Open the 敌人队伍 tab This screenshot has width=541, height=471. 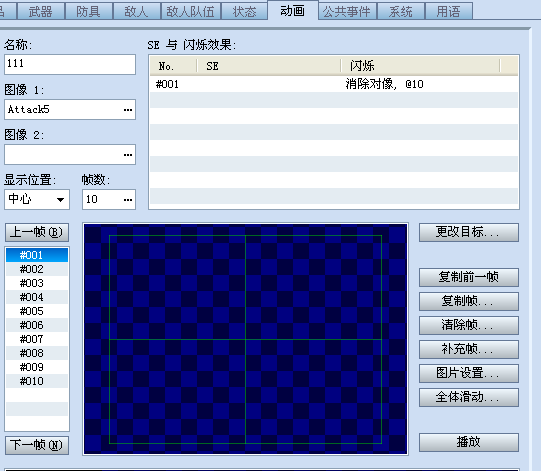tap(190, 11)
